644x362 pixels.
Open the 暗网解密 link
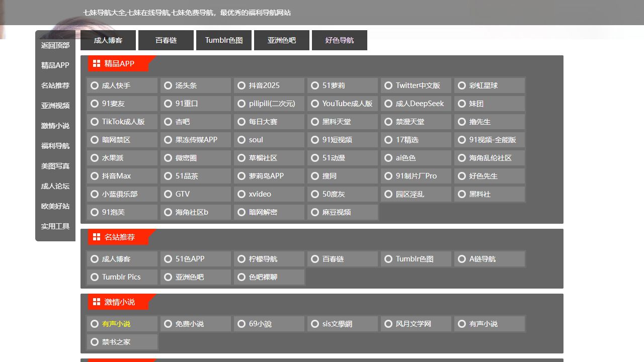pyautogui.click(x=269, y=212)
